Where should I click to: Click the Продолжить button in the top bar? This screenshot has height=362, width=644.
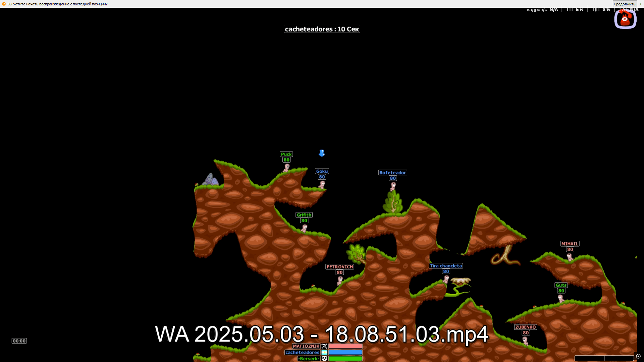(624, 4)
